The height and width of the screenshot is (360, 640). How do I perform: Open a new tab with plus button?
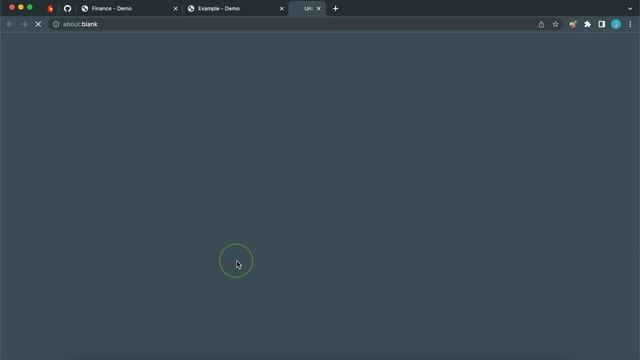(336, 9)
